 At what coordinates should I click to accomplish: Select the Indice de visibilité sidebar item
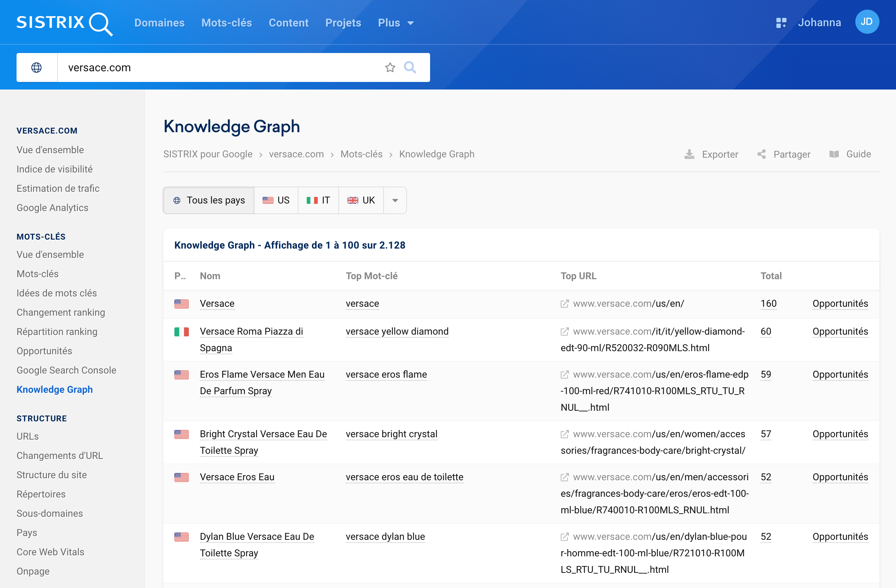coord(54,169)
